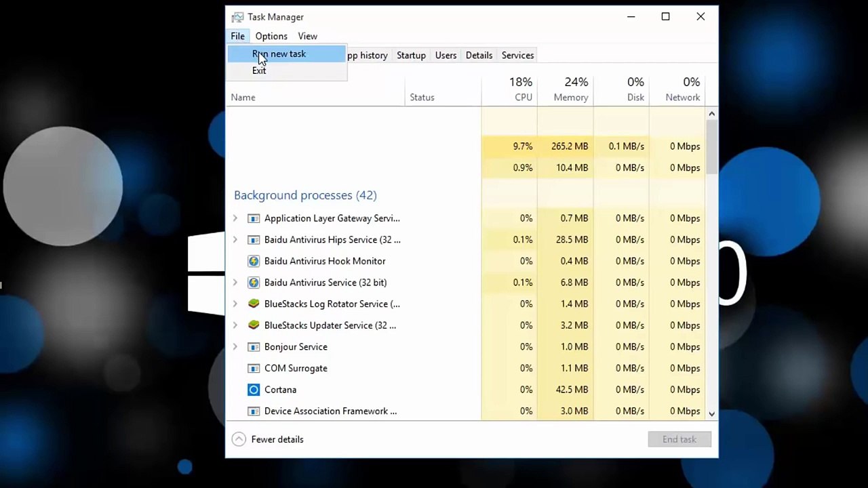Viewport: 868px width, 488px height.
Task: Sort processes by CPU column
Action: click(x=509, y=91)
